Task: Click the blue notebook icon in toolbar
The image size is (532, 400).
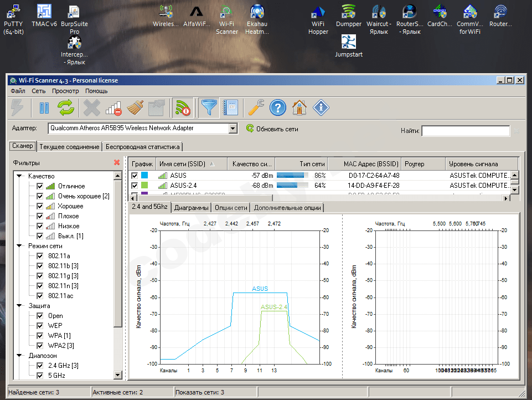Action: (230, 107)
